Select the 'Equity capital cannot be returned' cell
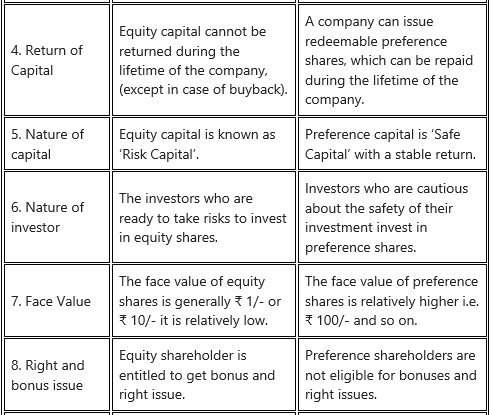This screenshot has height=415, width=491. (x=204, y=60)
